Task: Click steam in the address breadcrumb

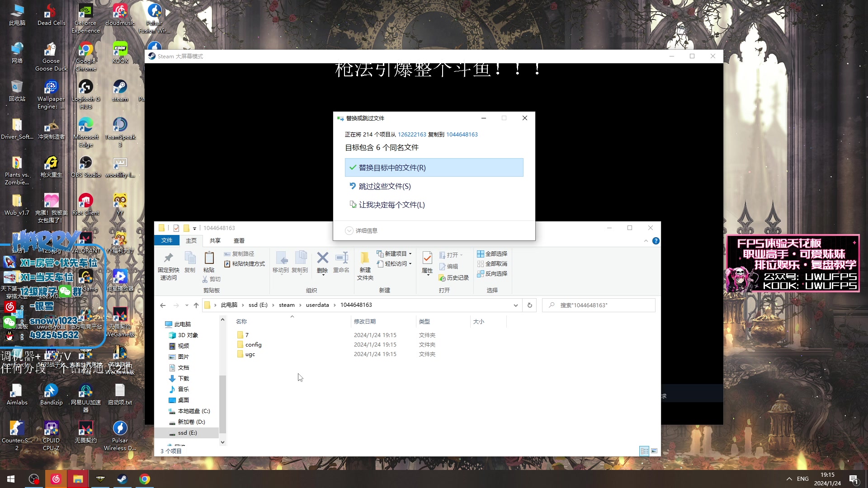Action: point(287,305)
